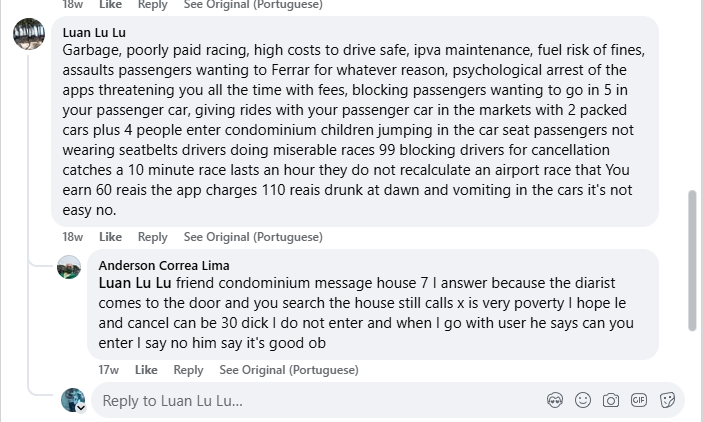The width and height of the screenshot is (703, 422).
Task: Open Luan Lu Lu's profile name link
Action: coord(94,33)
